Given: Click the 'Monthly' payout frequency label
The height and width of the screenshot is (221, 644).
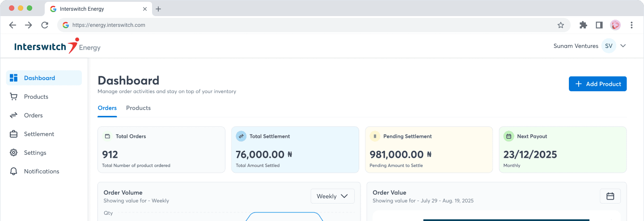Looking at the screenshot, I should [x=512, y=166].
